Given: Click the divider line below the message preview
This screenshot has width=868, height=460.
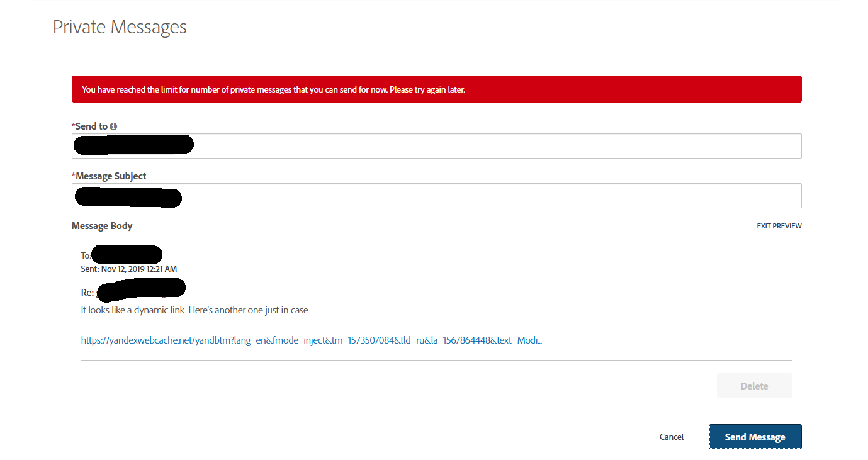Looking at the screenshot, I should pyautogui.click(x=437, y=359).
